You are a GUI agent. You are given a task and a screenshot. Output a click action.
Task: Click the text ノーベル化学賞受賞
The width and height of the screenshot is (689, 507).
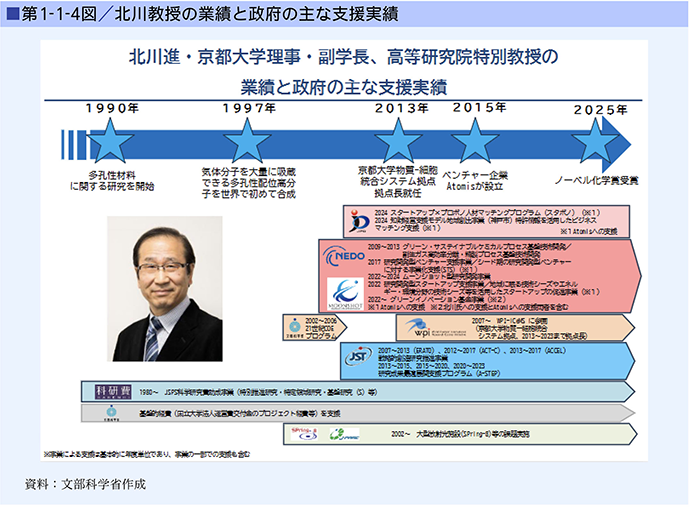(x=596, y=180)
